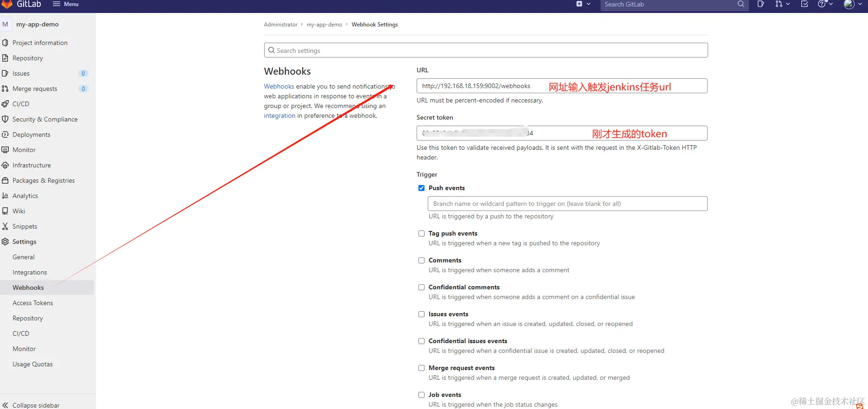Click the Monitor screen icon in sidebar
The image size is (868, 409).
coord(5,150)
